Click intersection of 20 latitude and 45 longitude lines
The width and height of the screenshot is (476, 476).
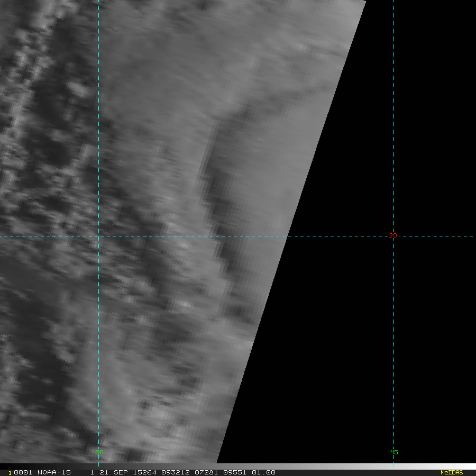(393, 236)
